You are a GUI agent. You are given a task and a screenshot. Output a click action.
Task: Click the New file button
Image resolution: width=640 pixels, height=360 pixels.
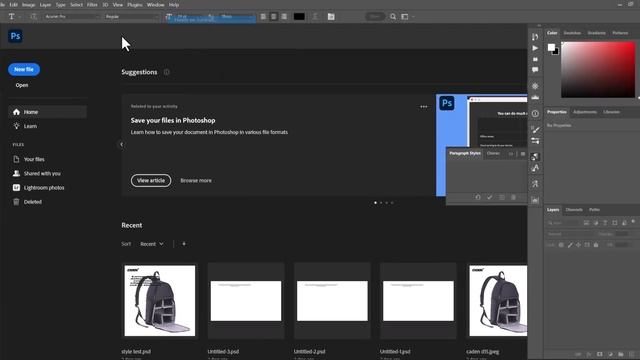click(x=24, y=69)
